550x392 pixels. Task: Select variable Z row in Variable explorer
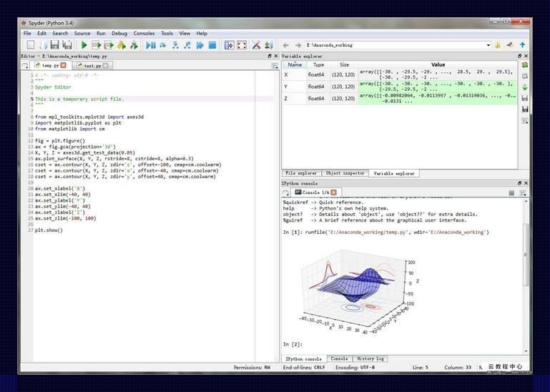click(x=400, y=98)
